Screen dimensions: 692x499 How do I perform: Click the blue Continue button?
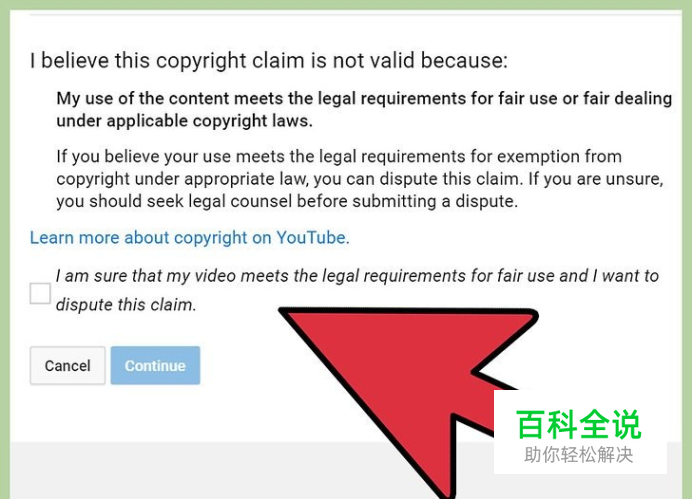point(155,365)
